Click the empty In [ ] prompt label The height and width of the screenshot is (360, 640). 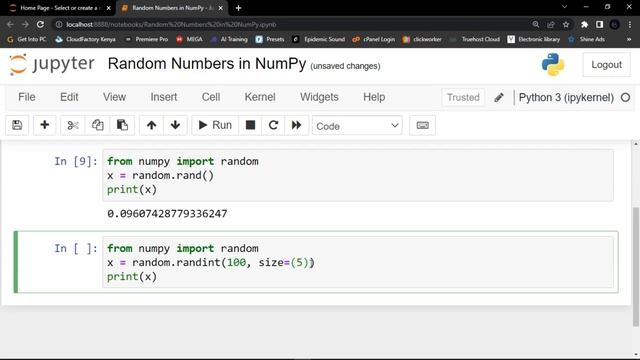tap(76, 248)
